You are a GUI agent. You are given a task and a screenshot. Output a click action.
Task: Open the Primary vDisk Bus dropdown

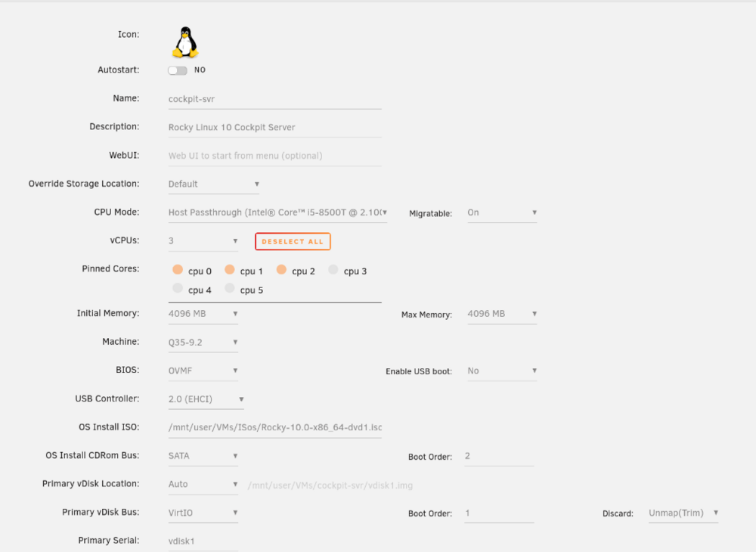[x=203, y=513]
